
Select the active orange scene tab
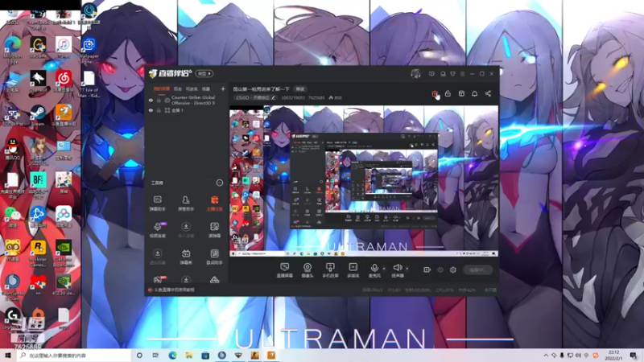point(162,88)
